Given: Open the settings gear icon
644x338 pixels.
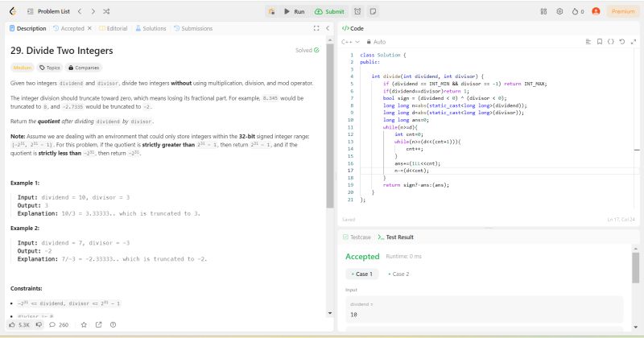Looking at the screenshot, I should pyautogui.click(x=559, y=11).
